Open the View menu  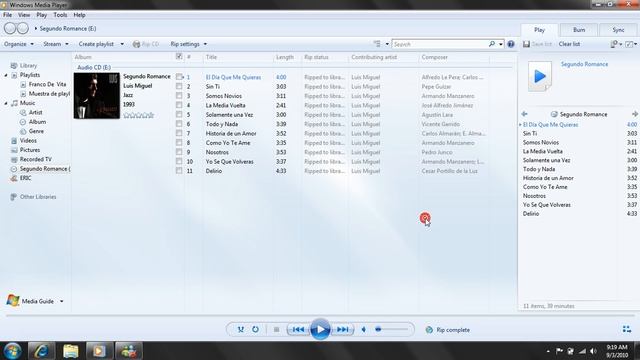24,15
